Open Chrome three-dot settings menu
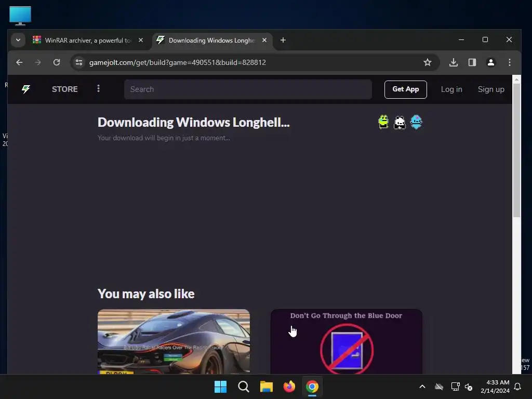The height and width of the screenshot is (399, 532). point(510,62)
